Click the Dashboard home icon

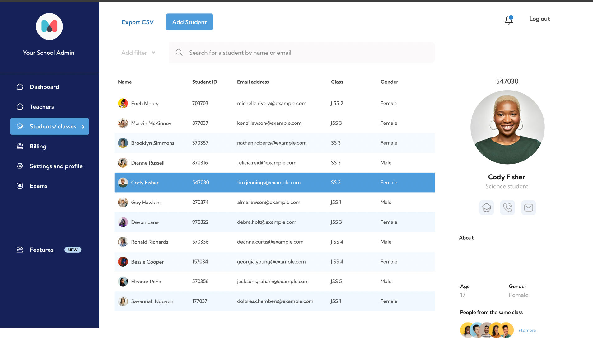(x=20, y=87)
